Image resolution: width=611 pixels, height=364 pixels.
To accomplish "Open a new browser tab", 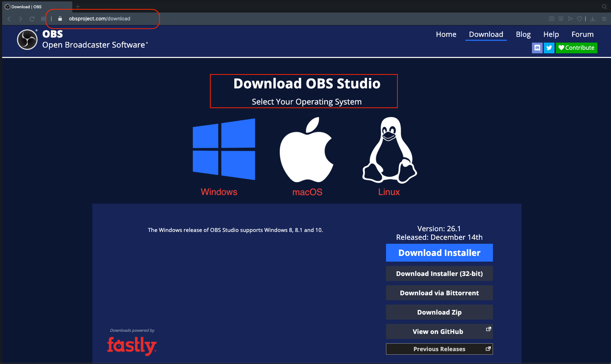I will (x=78, y=7).
